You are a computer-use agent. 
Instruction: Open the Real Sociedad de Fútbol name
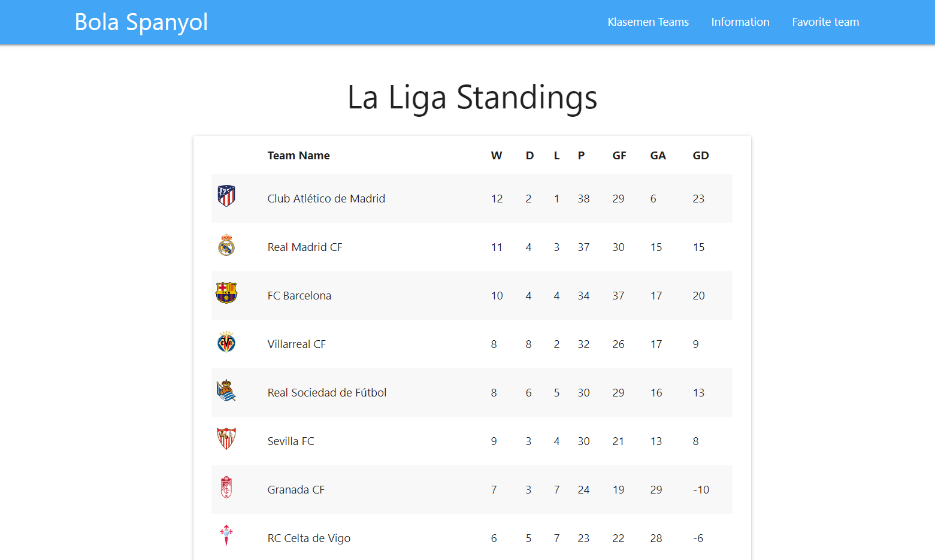click(327, 393)
